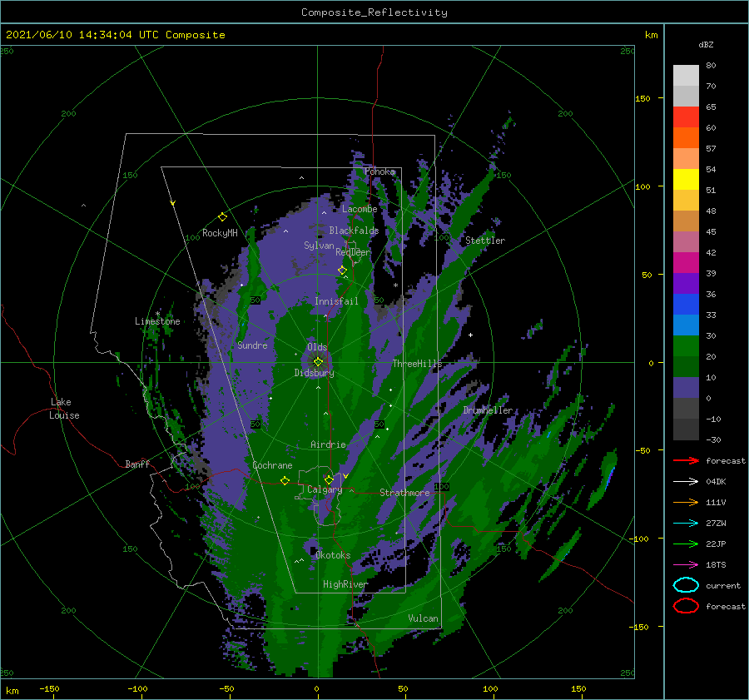Click the Stettler town label
Screen dimensions: 749x700
point(485,241)
